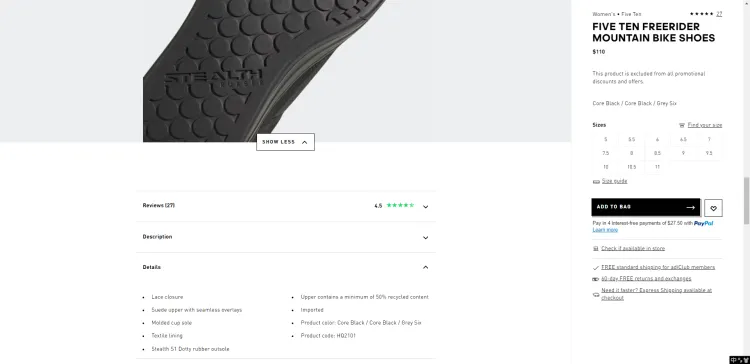The height and width of the screenshot is (364, 750).
Task: Open 60-day FREE returns and exchanges link
Action: 646,279
